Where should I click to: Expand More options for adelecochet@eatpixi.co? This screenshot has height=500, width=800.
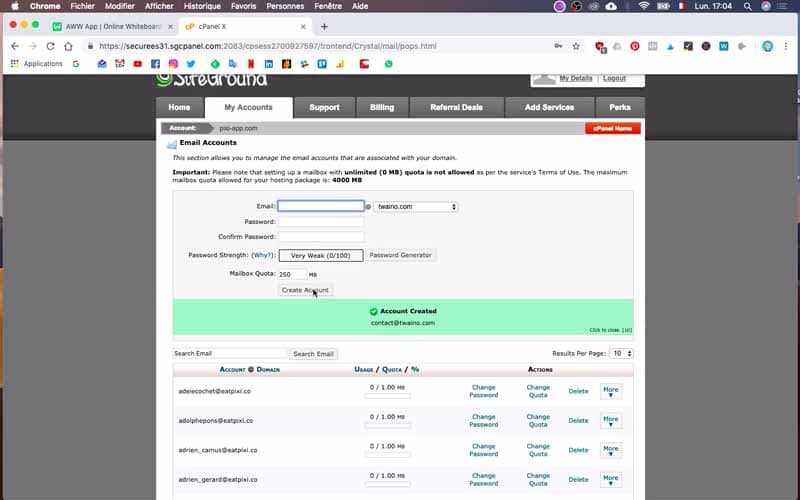[610, 391]
